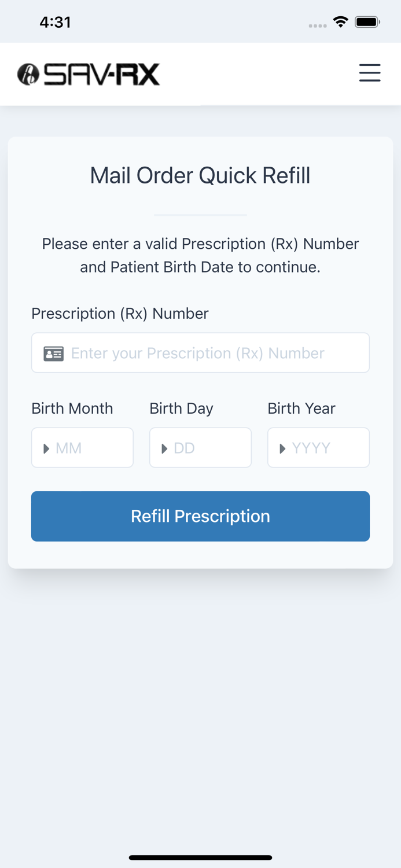This screenshot has height=868, width=401.
Task: Click the Birth Month label
Action: 72,409
